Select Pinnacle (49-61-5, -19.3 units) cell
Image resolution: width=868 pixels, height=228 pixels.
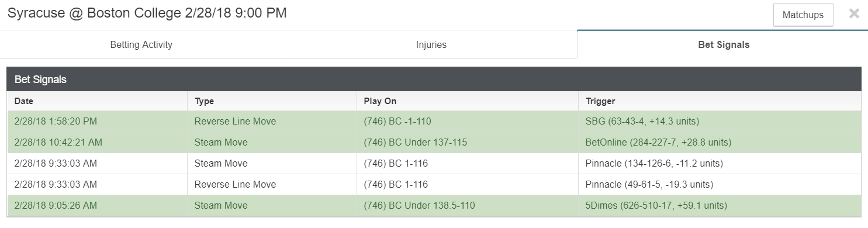(720, 185)
